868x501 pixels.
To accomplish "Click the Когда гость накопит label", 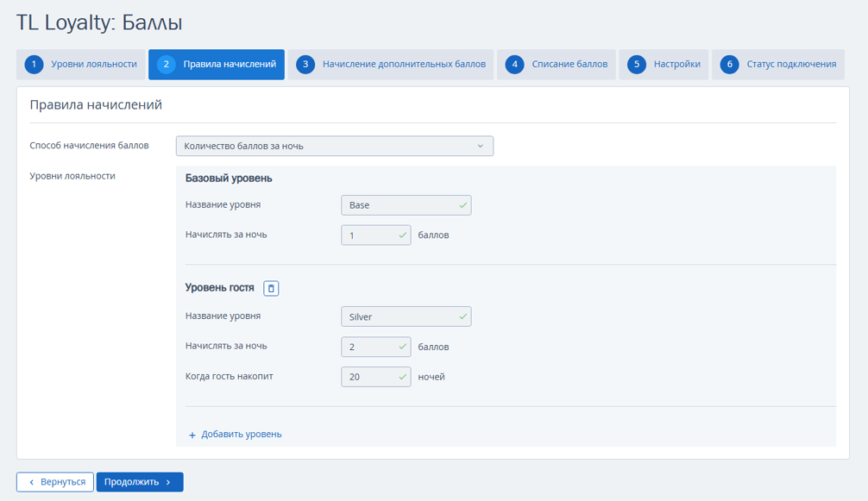I will tap(230, 376).
